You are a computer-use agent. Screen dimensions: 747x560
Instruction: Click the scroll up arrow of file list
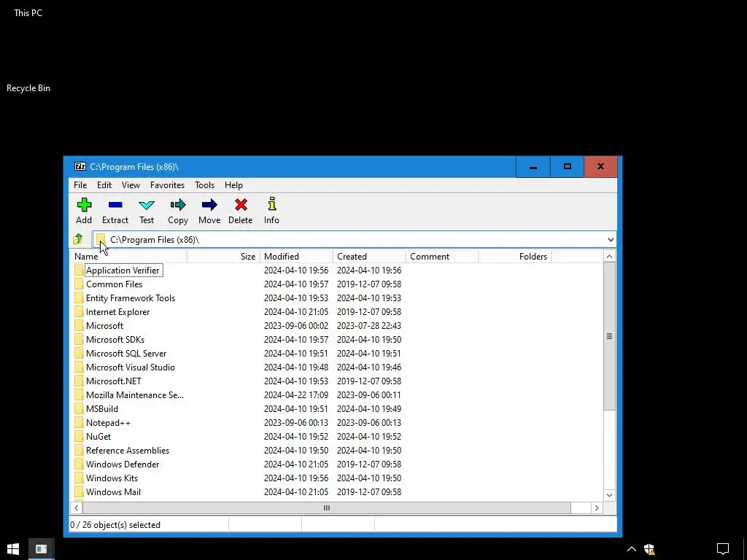(x=609, y=257)
